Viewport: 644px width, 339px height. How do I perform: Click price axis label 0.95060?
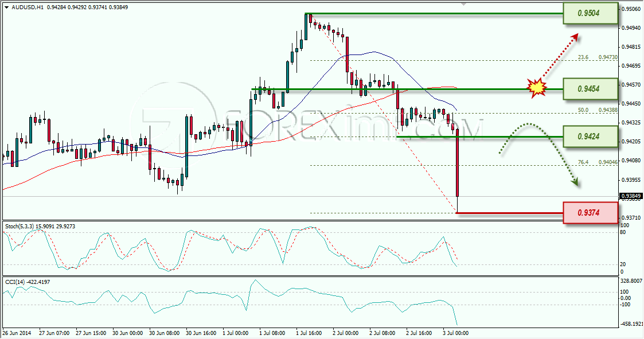click(x=632, y=9)
